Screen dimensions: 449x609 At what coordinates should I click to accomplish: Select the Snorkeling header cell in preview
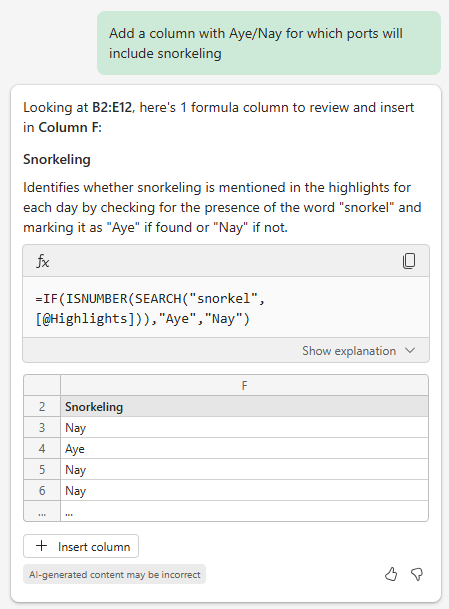click(244, 406)
